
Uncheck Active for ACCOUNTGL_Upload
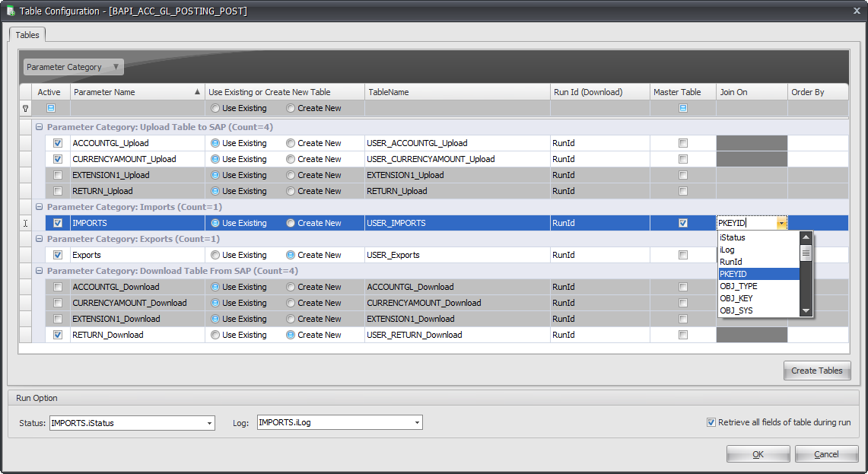point(58,143)
